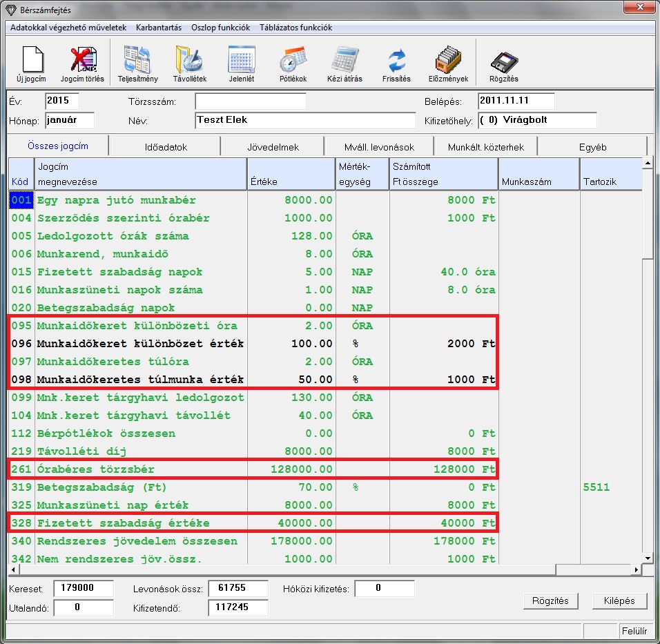Viewport: 660px width, 644px height.
Task: Select the Kézi átírás calculator icon
Action: pyautogui.click(x=344, y=61)
